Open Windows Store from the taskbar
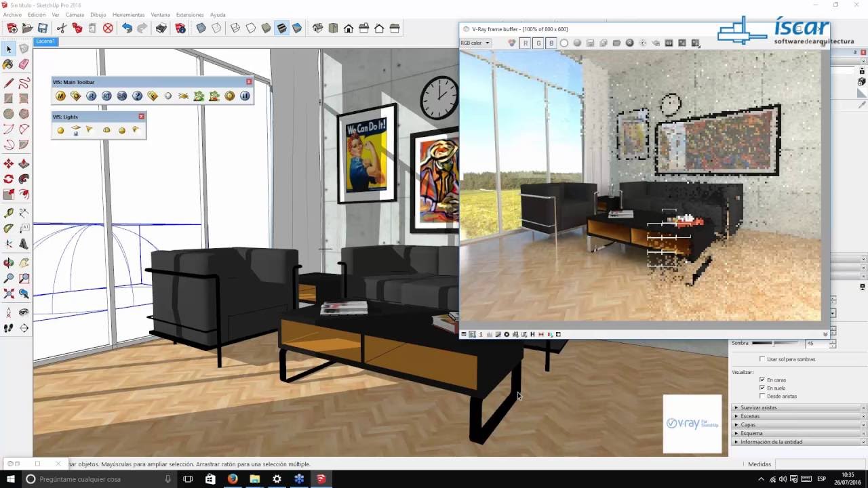The width and height of the screenshot is (868, 488). 210,479
